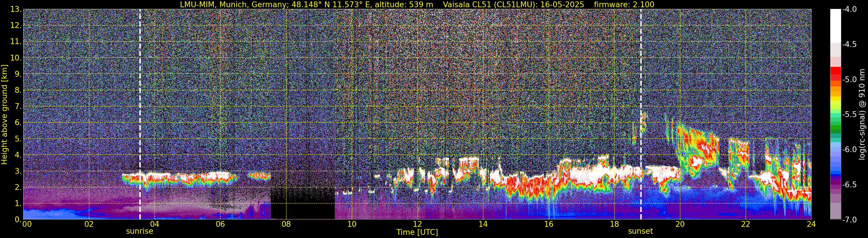The height and width of the screenshot is (238, 868).
Task: Select the date "16-05-2025" in the title
Action: coord(562,5)
